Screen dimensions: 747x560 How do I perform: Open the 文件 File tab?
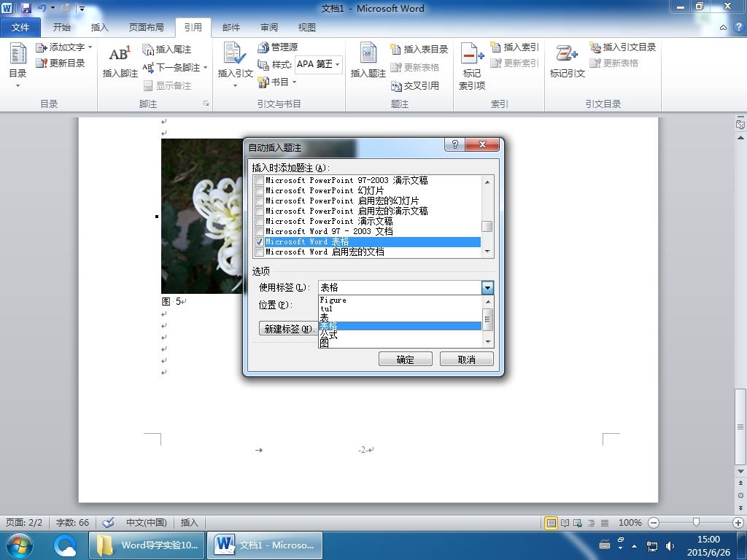point(20,27)
